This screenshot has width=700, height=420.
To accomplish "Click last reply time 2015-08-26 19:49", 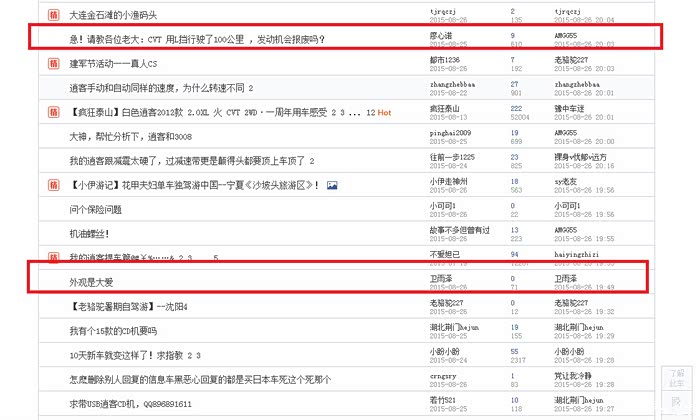I will [x=584, y=287].
